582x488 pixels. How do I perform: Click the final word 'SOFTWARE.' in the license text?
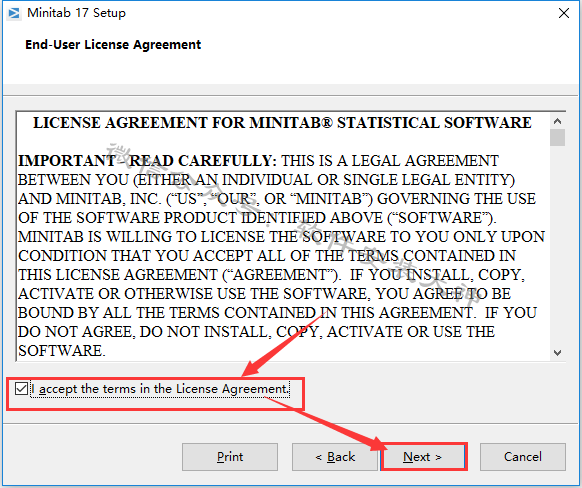point(62,351)
